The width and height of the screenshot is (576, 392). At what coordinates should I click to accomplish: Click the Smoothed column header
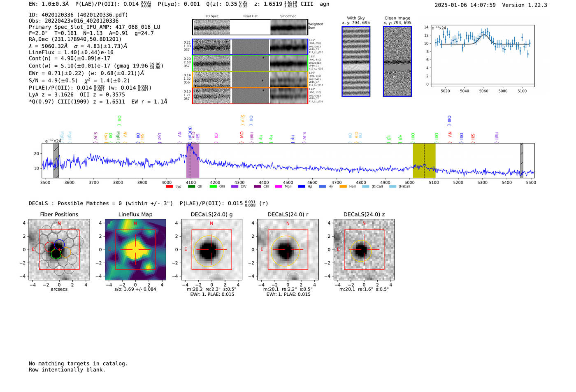tap(288, 16)
